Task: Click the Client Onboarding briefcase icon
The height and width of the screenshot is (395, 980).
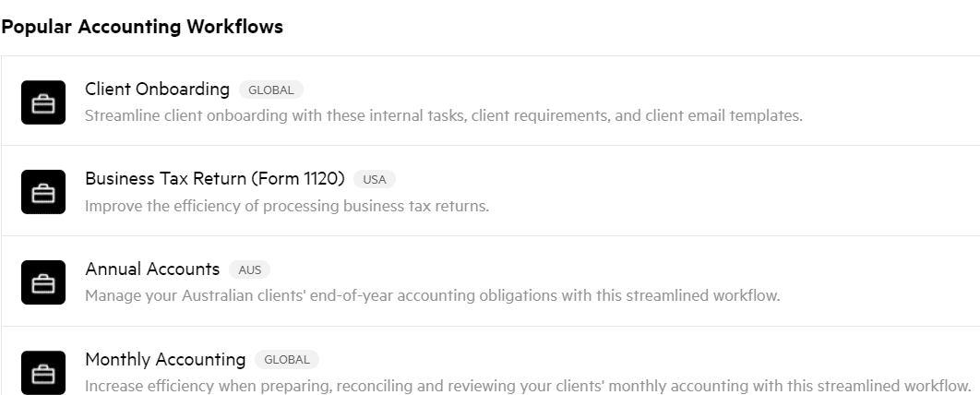Action: [43, 102]
